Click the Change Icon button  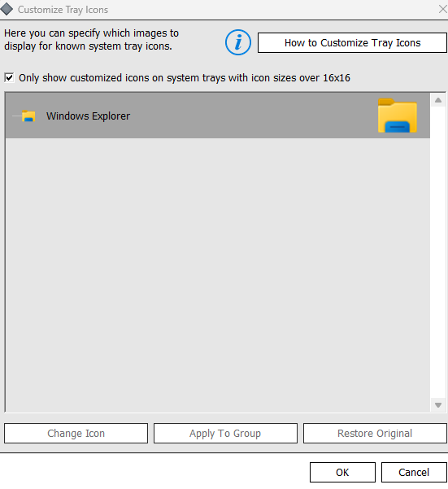point(76,433)
